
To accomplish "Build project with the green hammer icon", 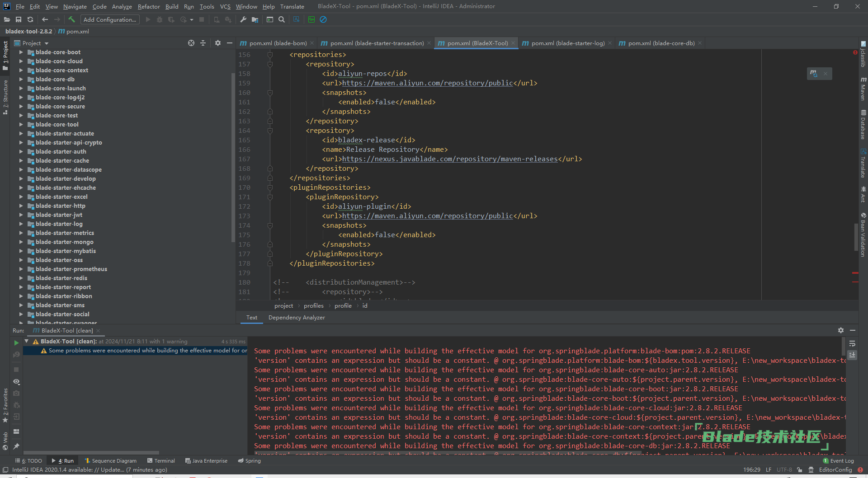I will [71, 19].
